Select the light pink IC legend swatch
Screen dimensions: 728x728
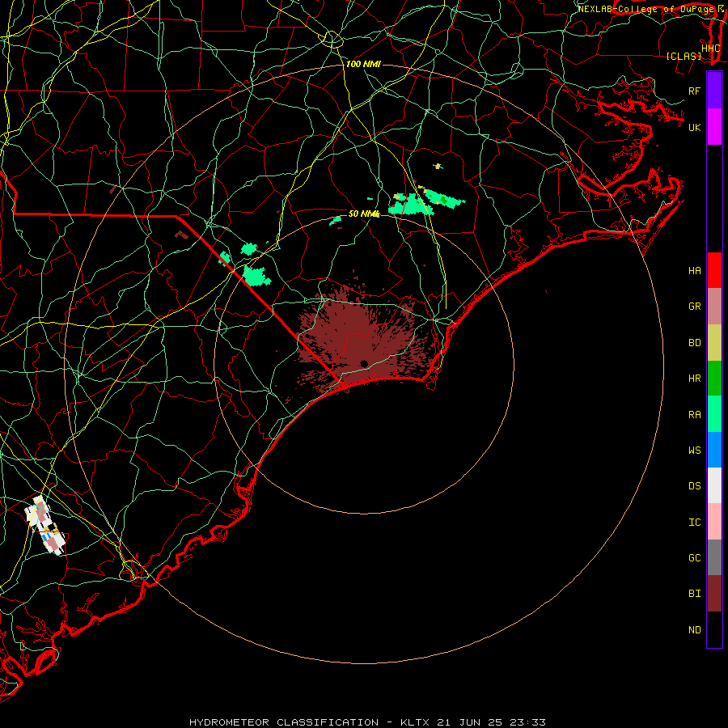(714, 522)
